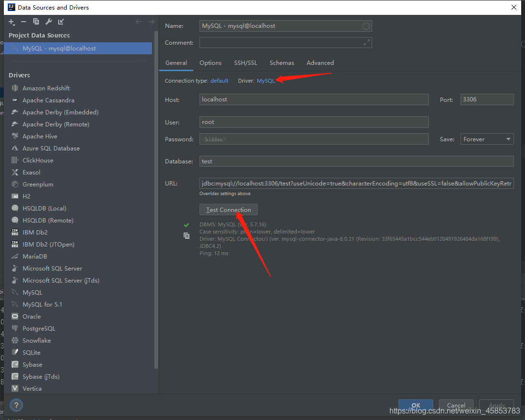The height and width of the screenshot is (420, 525).
Task: Click the Port field 3306
Action: pos(487,99)
